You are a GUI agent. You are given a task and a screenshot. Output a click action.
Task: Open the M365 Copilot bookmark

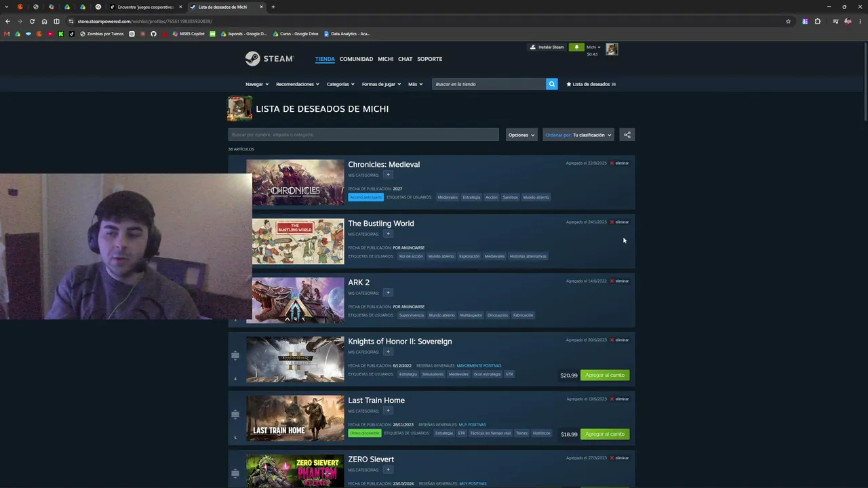coord(189,34)
